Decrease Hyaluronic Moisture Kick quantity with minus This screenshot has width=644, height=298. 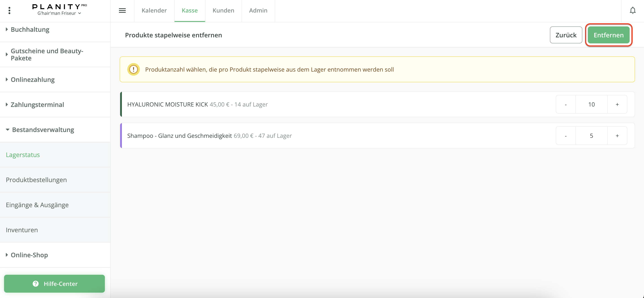tap(566, 104)
